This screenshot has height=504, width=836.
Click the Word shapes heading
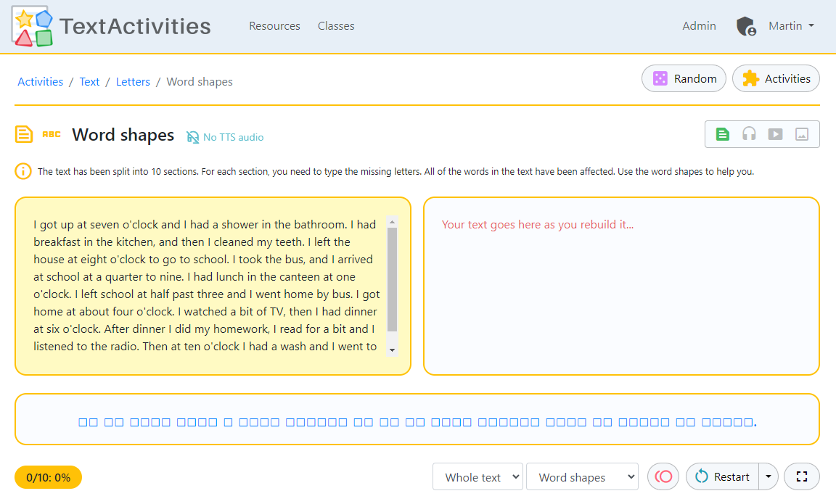point(123,136)
